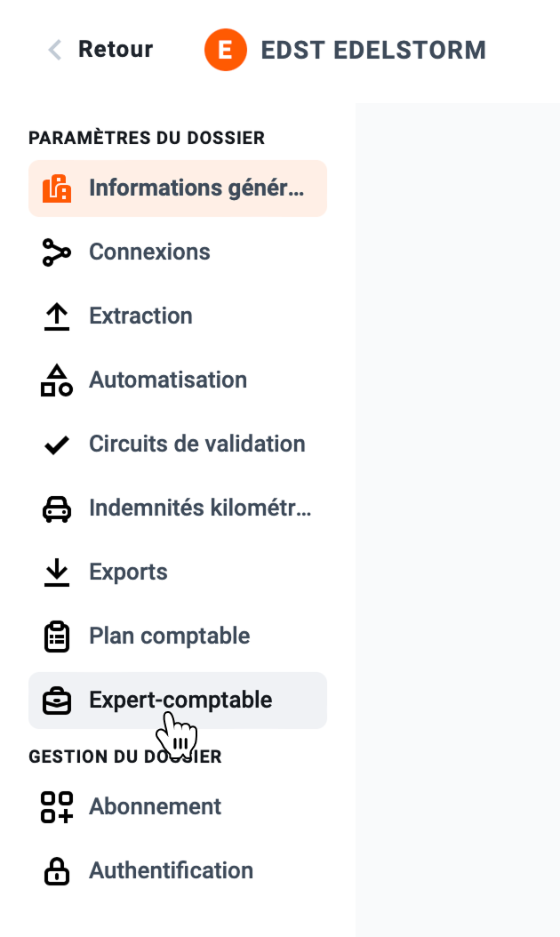Image resolution: width=560 pixels, height=937 pixels.
Task: Click the Automatisation shapes icon
Action: [57, 380]
